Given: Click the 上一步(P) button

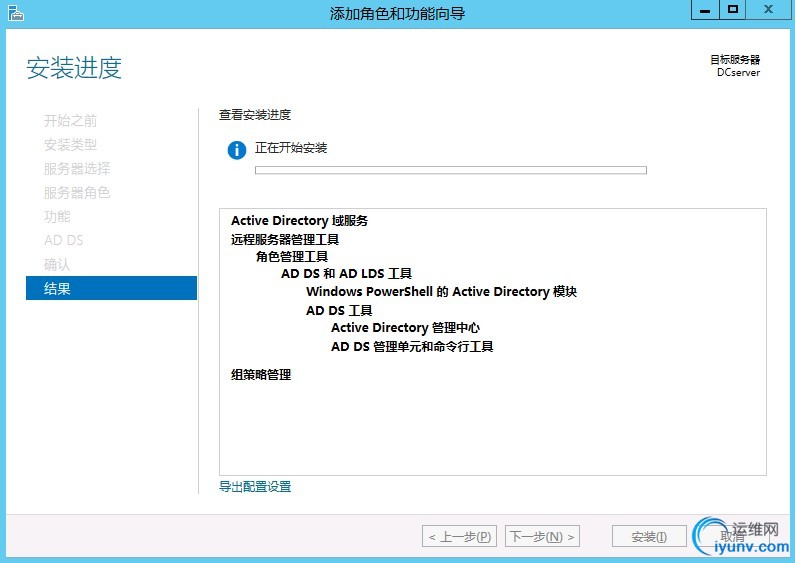Looking at the screenshot, I should click(x=459, y=537).
